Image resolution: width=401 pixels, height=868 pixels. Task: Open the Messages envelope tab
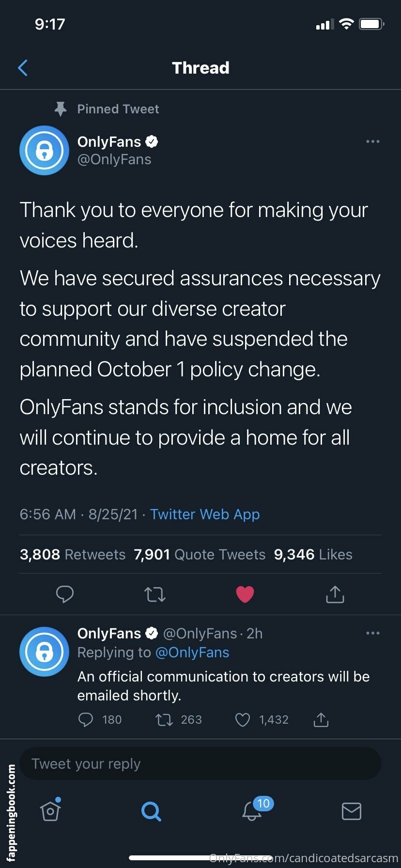(351, 811)
